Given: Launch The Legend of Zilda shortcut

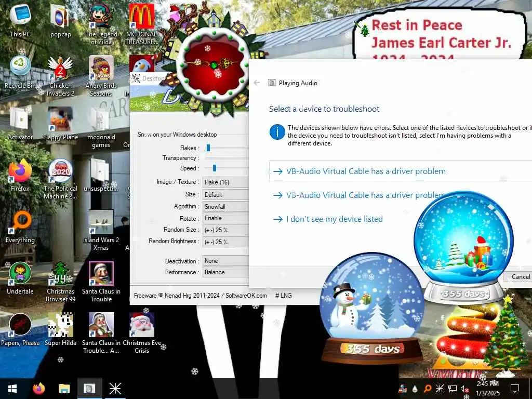Looking at the screenshot, I should tap(101, 24).
